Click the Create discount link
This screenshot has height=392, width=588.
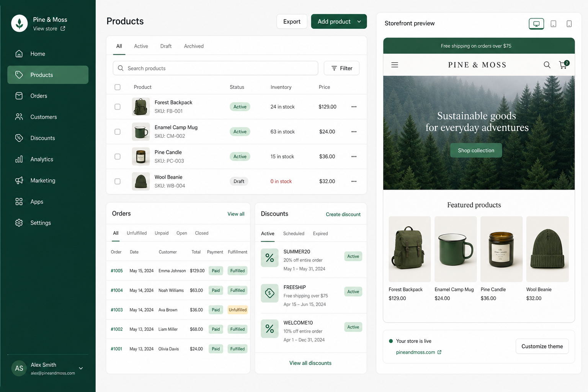(343, 214)
